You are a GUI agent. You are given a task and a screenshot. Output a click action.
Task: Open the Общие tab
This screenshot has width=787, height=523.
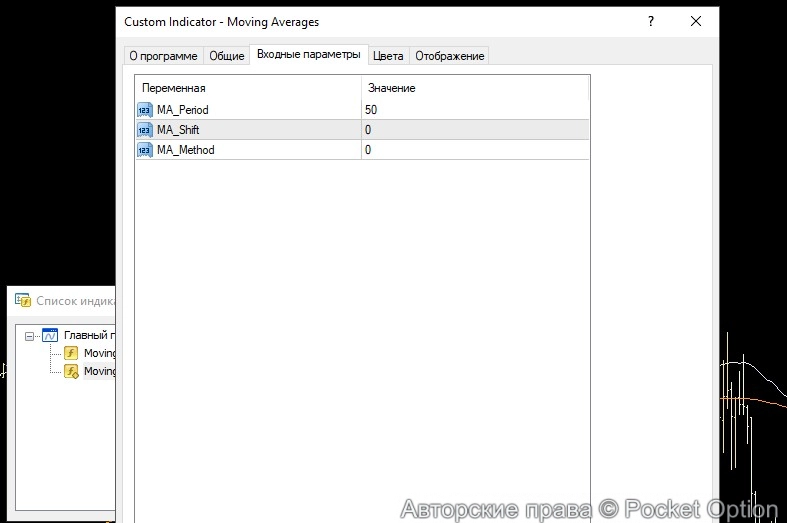pyautogui.click(x=226, y=56)
